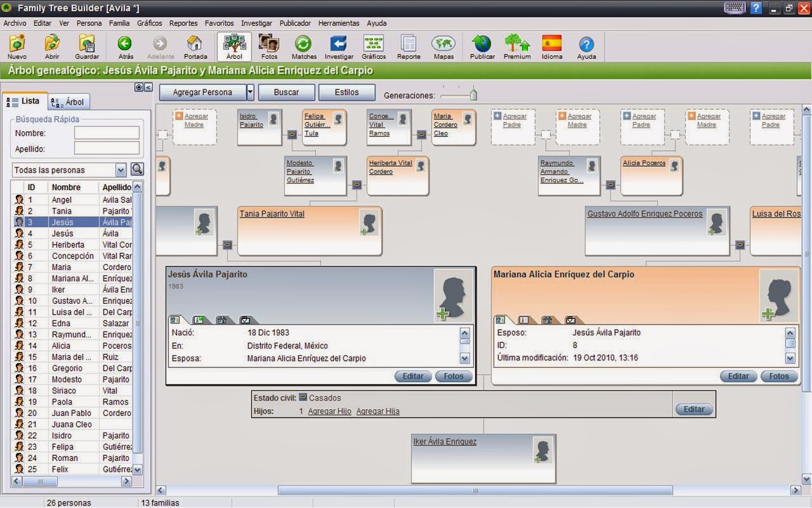Open the Familia menu

pos(119,23)
